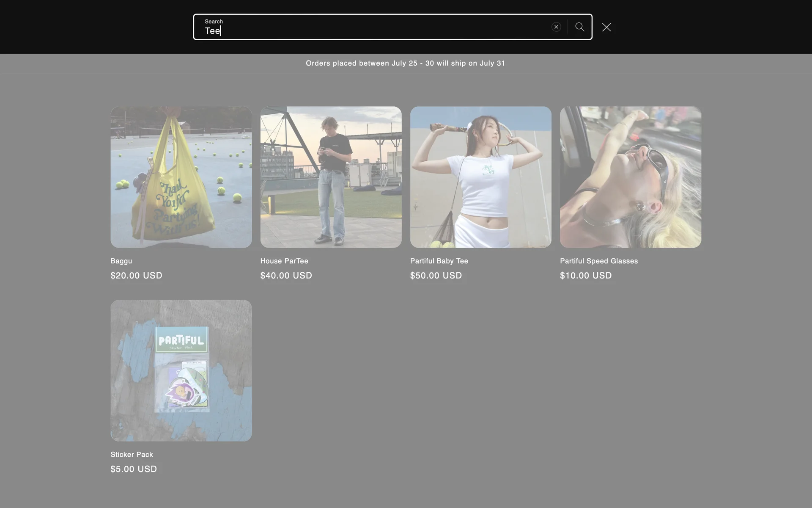812x508 pixels.
Task: Click the $40.00 USD House ParTee price
Action: (286, 276)
